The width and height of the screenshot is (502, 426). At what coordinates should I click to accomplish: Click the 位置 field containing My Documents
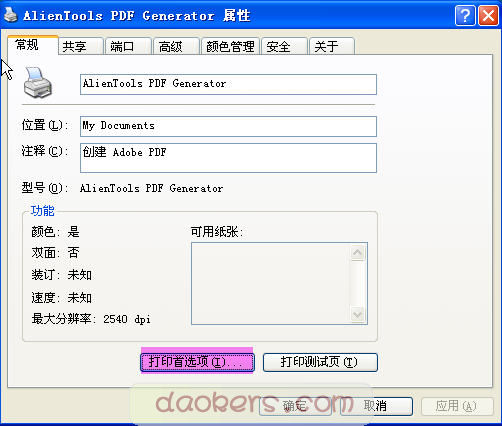pyautogui.click(x=228, y=126)
